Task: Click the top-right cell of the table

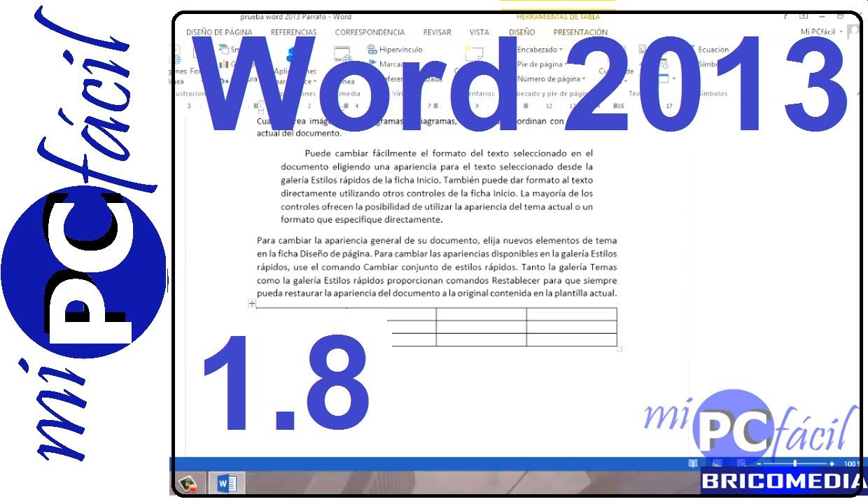Action: 571,314
